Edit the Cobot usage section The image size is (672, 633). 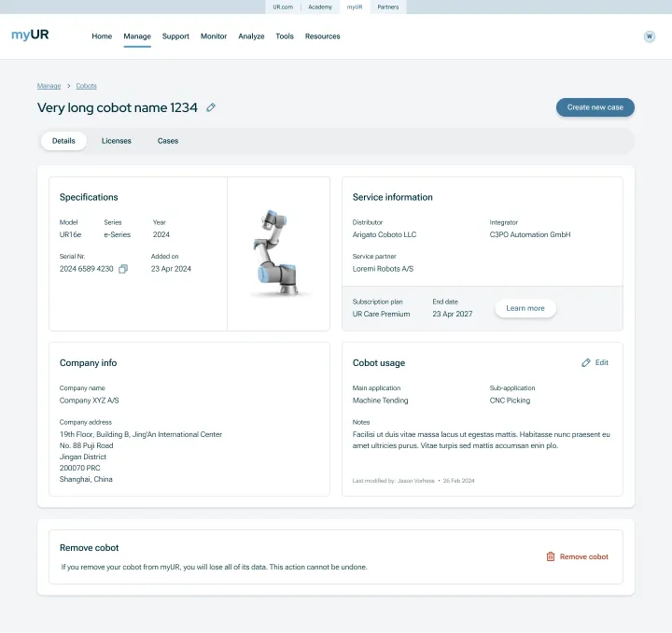point(595,362)
